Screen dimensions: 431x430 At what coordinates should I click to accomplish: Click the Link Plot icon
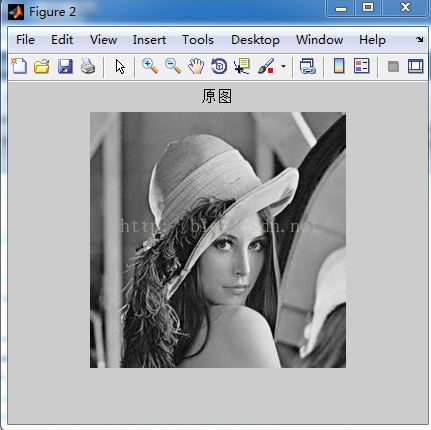[x=307, y=66]
